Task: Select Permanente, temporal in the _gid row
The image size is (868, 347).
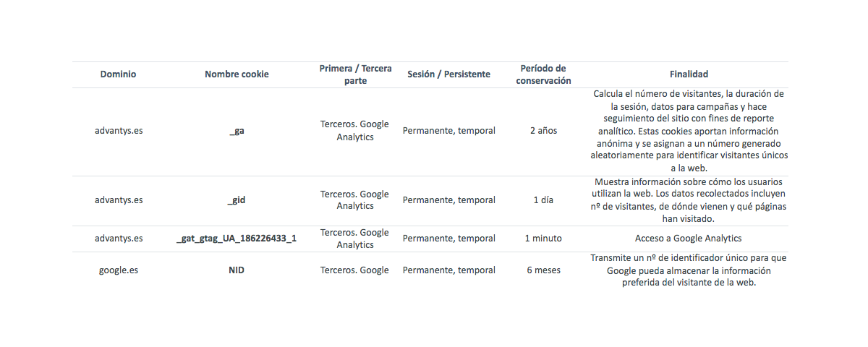Action: (x=448, y=200)
